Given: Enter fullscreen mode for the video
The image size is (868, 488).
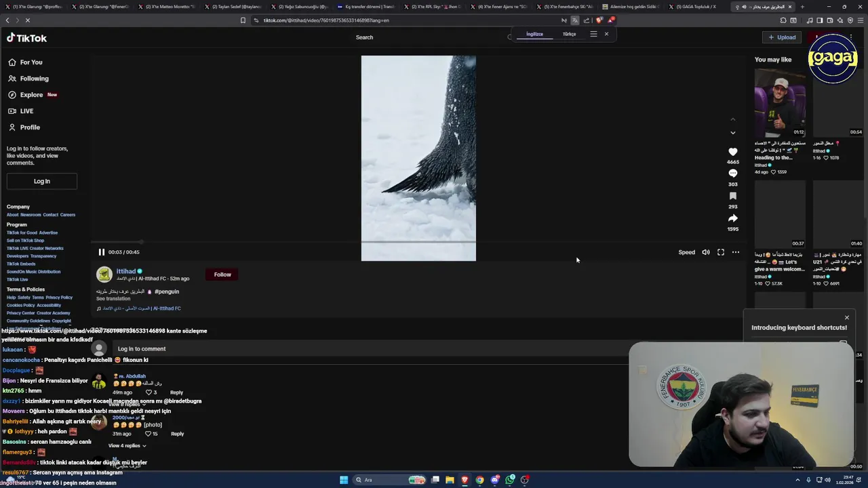Looking at the screenshot, I should click(x=721, y=252).
